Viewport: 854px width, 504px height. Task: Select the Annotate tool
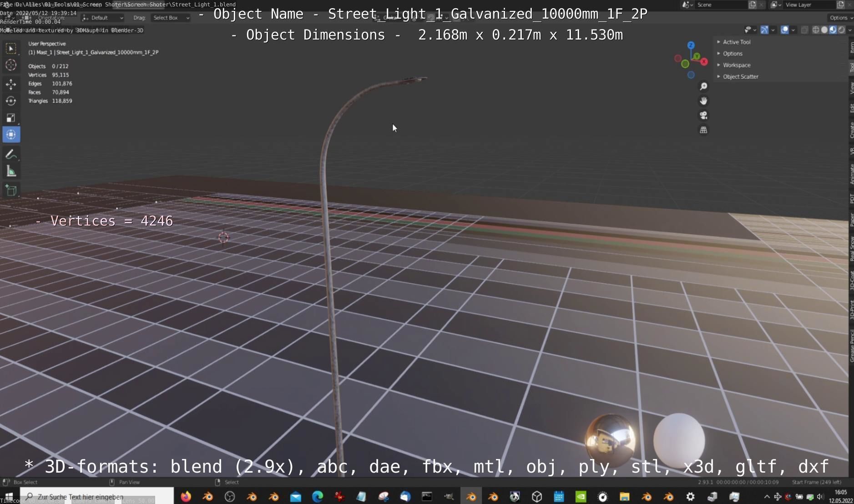11,154
